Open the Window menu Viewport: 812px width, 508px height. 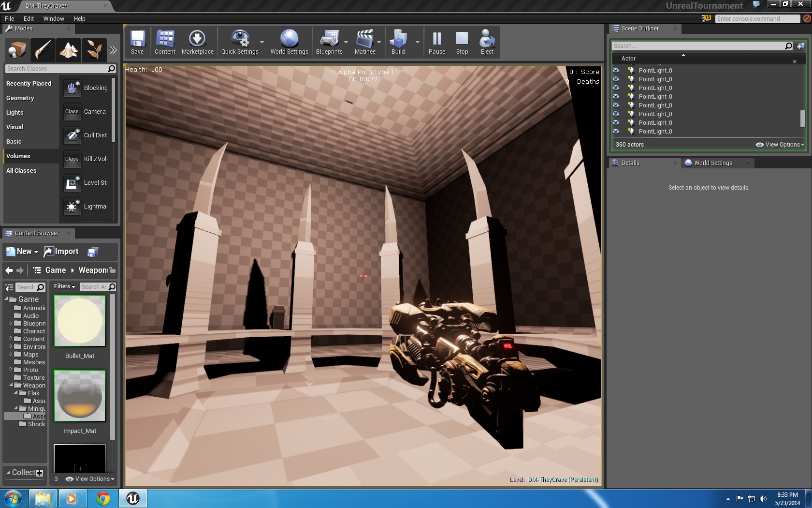54,19
